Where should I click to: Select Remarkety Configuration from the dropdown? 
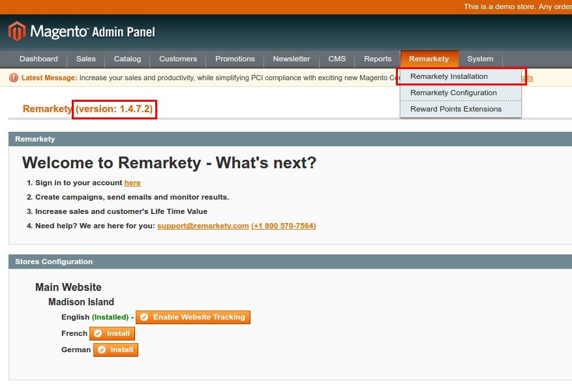(460, 93)
